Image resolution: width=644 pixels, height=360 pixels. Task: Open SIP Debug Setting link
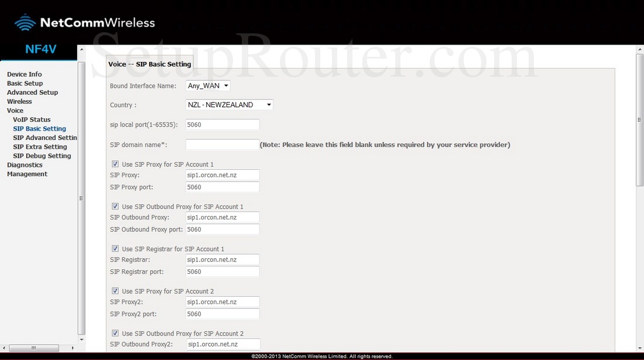(x=42, y=156)
